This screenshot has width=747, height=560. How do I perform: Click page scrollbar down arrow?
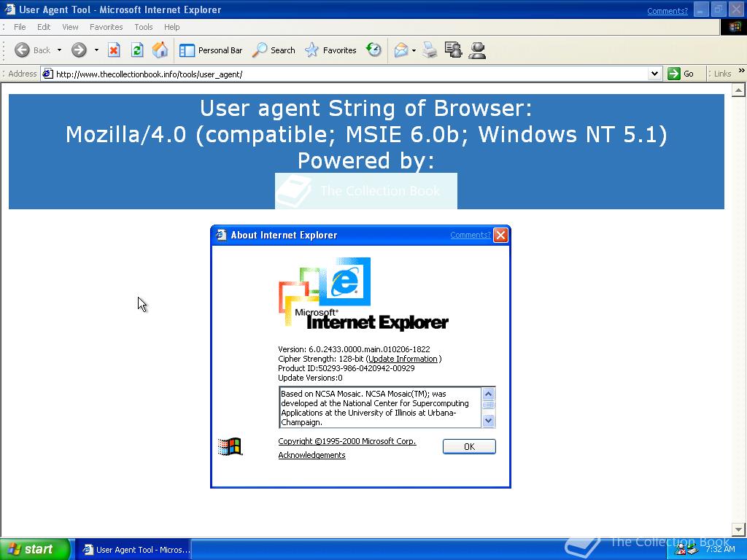[x=738, y=529]
